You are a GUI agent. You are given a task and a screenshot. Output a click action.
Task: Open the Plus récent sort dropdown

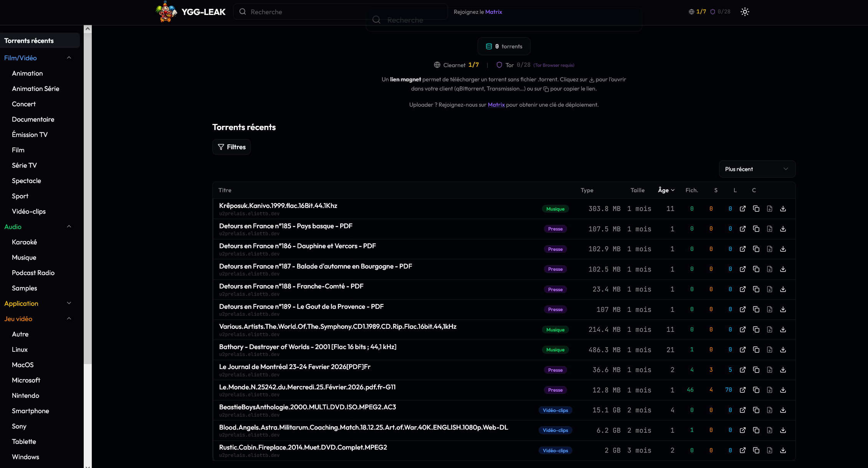(x=757, y=169)
